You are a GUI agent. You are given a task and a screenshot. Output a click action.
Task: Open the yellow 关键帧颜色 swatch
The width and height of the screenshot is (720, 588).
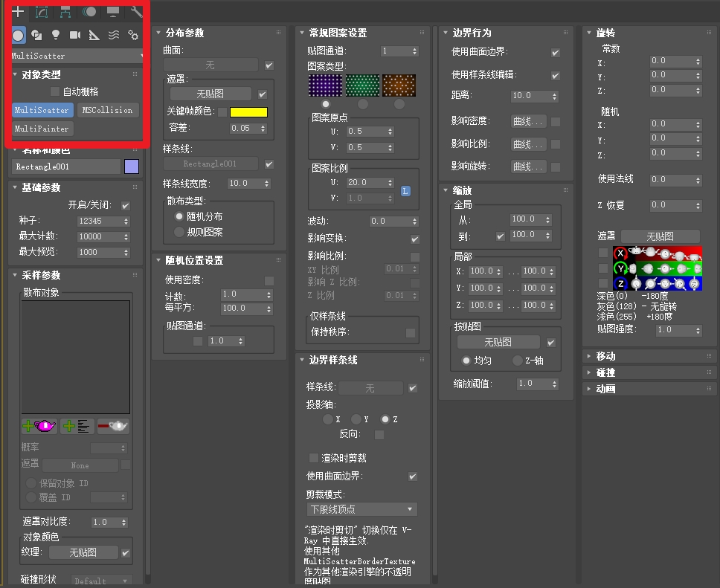click(x=248, y=112)
